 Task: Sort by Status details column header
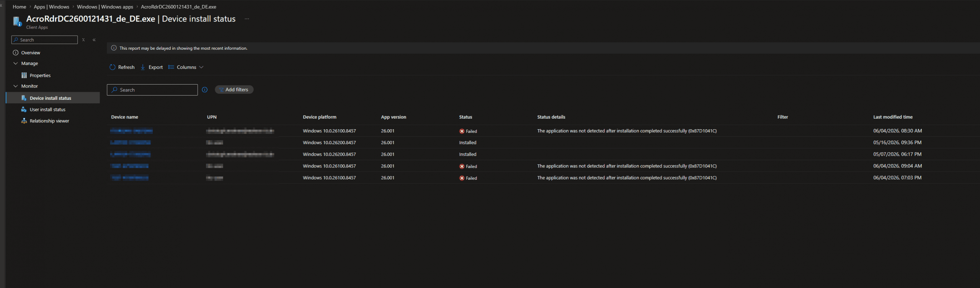pos(551,117)
